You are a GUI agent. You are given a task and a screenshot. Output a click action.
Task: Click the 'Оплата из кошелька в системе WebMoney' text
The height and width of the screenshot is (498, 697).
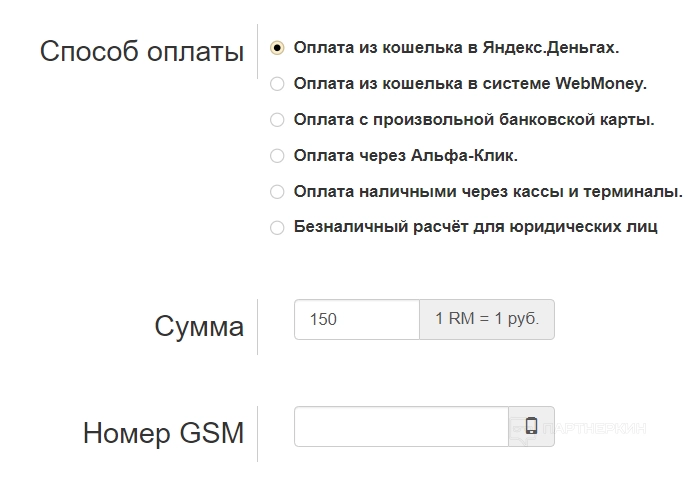470,84
